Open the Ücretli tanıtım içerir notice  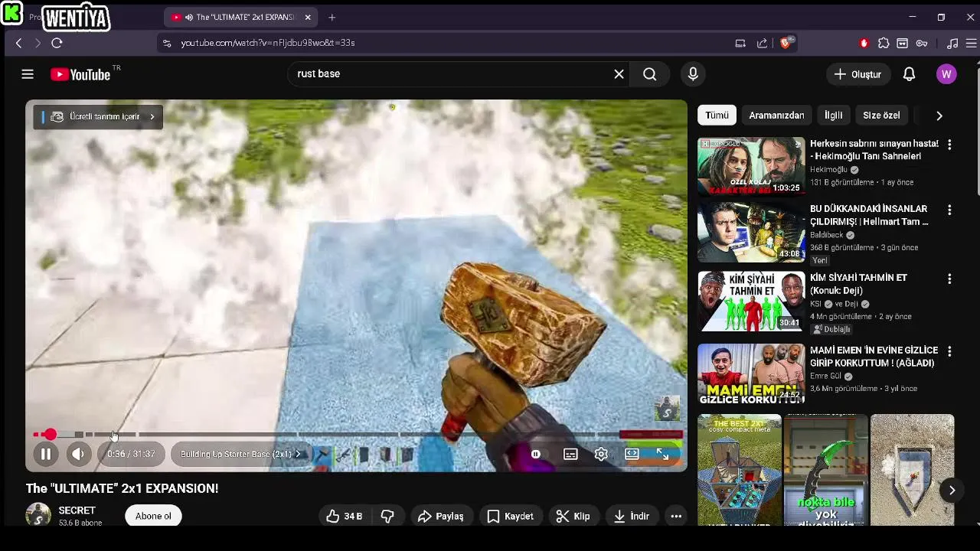coord(98,116)
